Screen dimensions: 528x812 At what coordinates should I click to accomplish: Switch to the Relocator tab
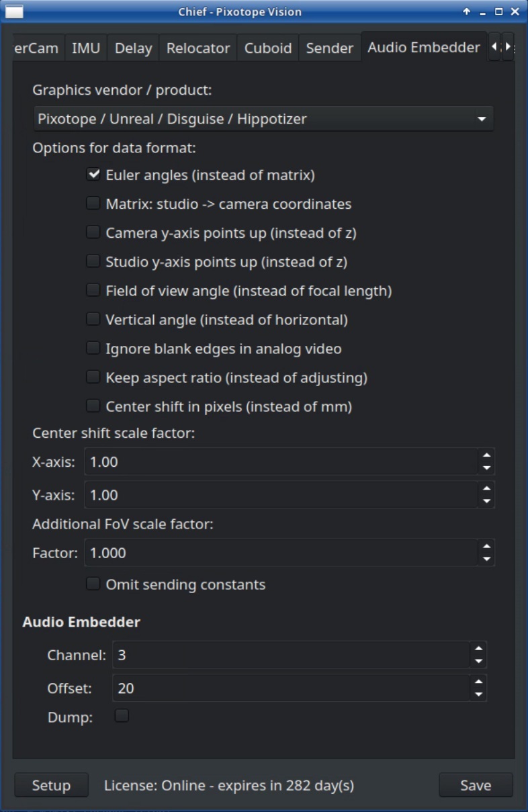(x=198, y=48)
